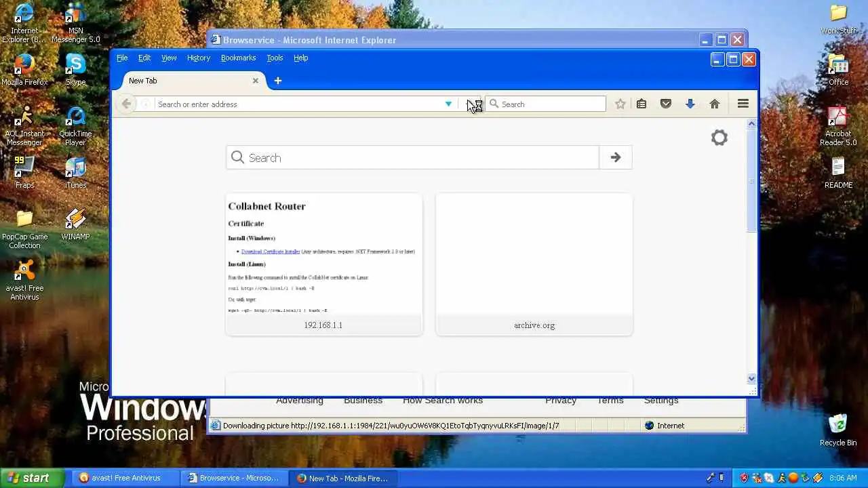Click scroll down arrow in Firefox
Viewport: 868px width, 488px height.
(x=751, y=378)
